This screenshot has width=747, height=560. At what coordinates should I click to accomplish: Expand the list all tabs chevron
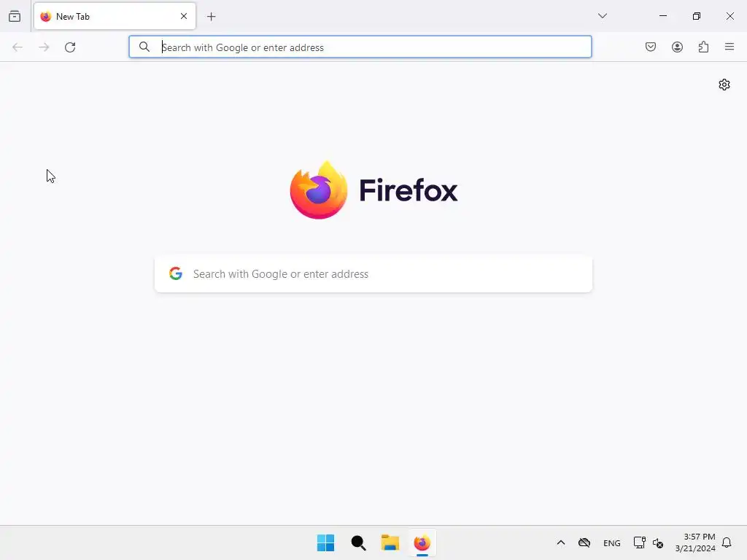[602, 16]
